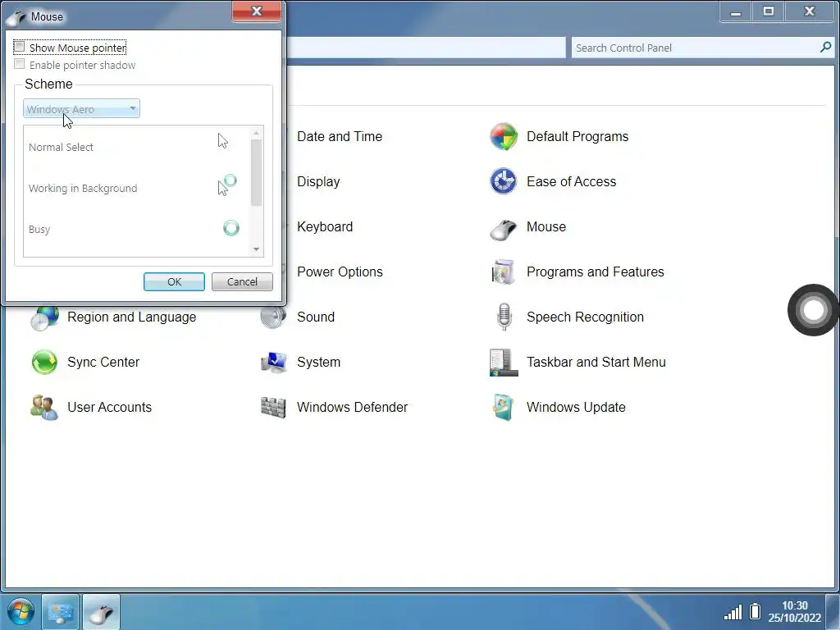Click the Normal Select cursor preview
Viewport: 840px width, 630px height.
223,141
